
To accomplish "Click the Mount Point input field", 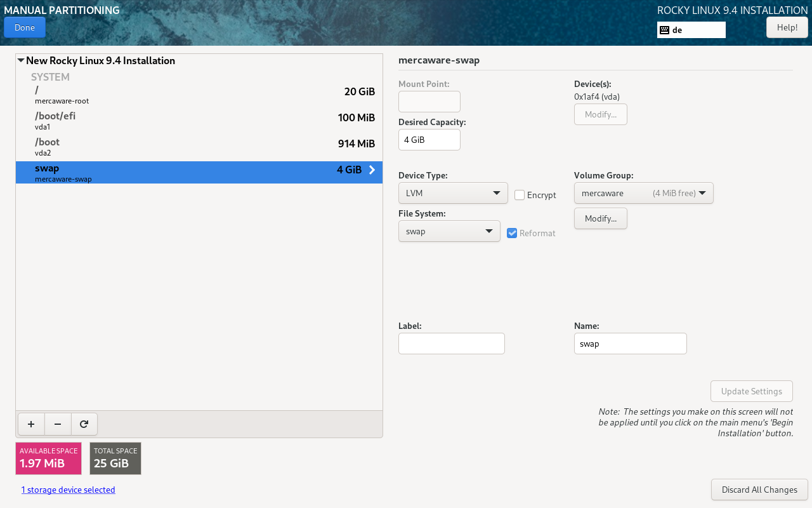I will (x=429, y=102).
